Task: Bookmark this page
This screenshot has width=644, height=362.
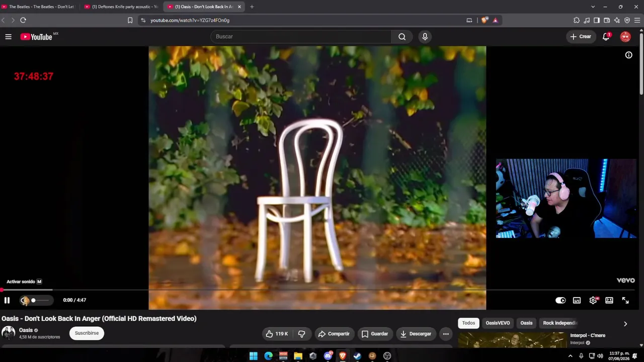Action: [x=130, y=20]
